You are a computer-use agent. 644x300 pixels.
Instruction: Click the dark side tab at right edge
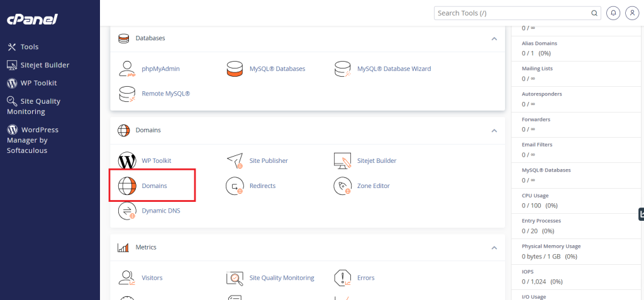641,214
